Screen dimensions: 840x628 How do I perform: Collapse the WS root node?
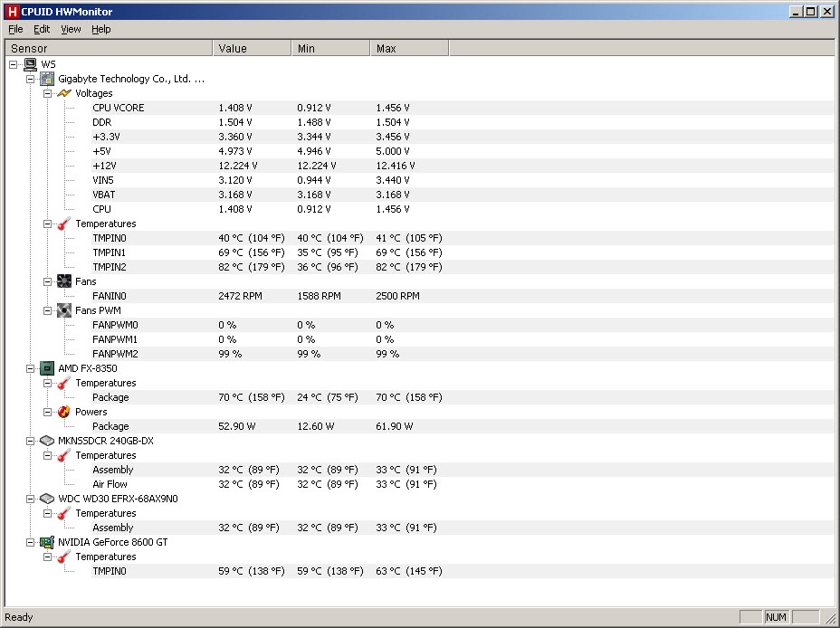tap(14, 64)
